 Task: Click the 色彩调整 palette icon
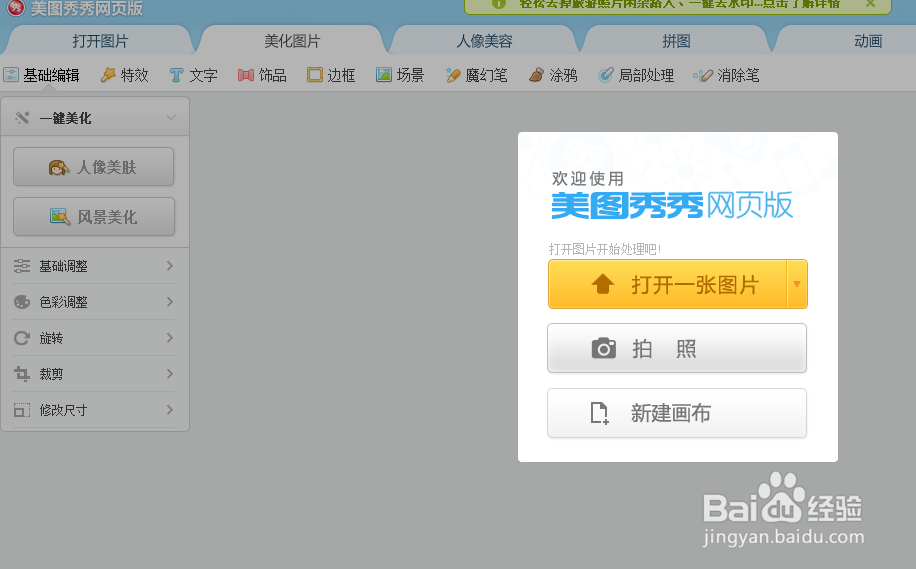[22, 302]
